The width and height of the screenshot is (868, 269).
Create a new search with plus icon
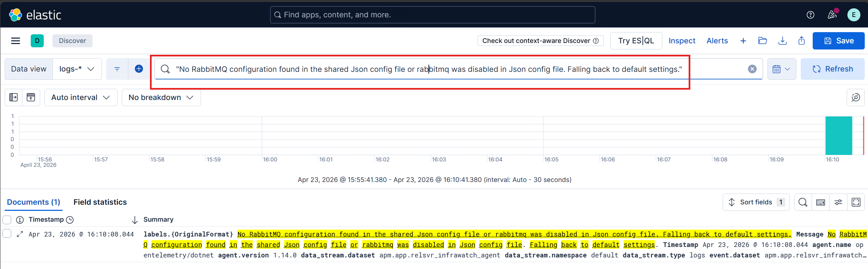pyautogui.click(x=743, y=41)
